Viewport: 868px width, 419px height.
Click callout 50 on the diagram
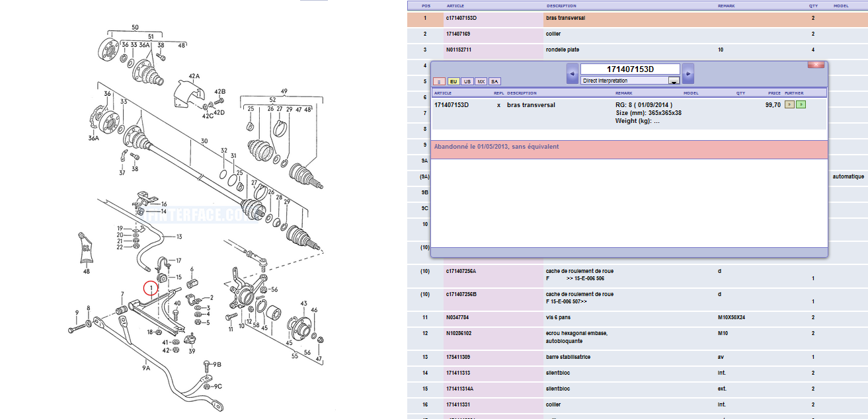click(136, 27)
